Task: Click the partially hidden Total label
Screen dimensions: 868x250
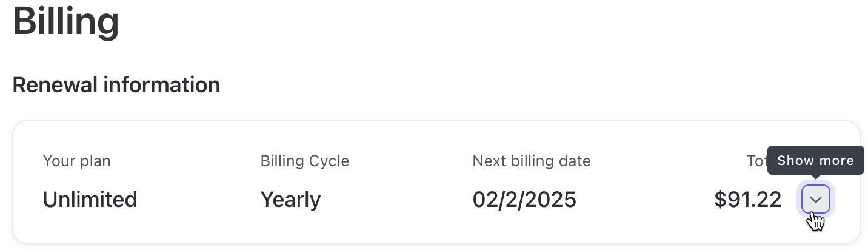Action: [x=756, y=161]
